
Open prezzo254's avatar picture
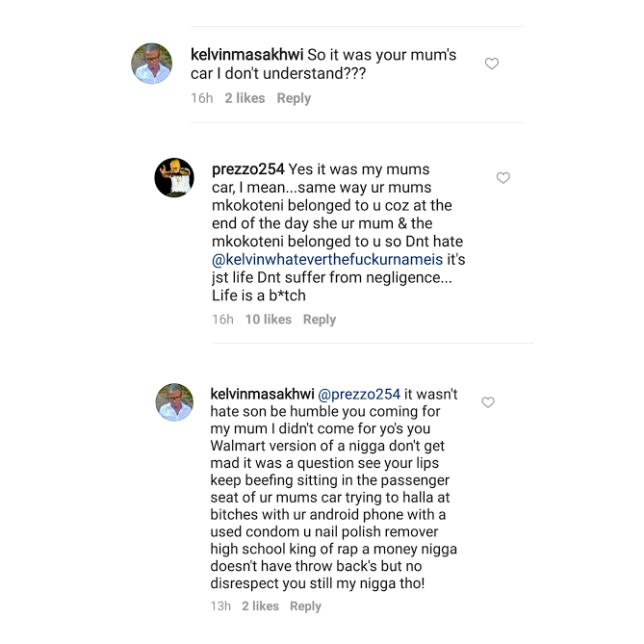174,177
